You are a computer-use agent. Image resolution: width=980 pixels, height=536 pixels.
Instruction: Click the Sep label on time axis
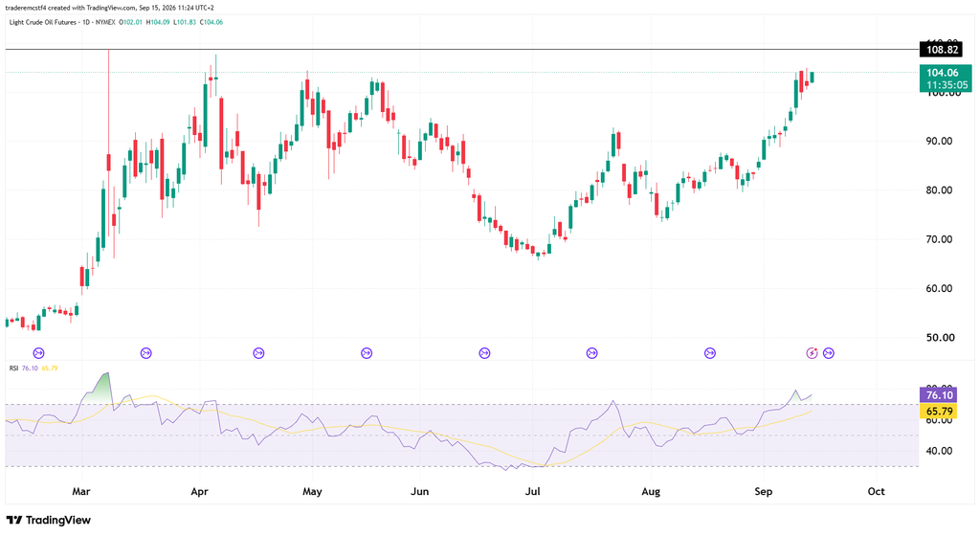[763, 491]
